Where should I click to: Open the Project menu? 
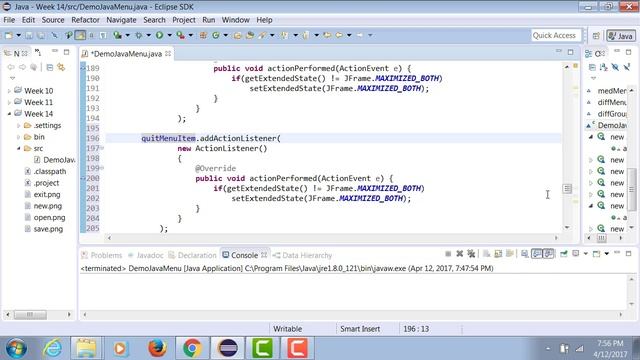tap(184, 20)
